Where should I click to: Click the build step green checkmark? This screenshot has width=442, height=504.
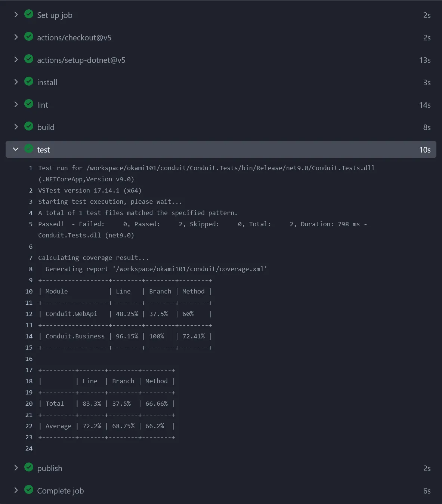coord(29,126)
